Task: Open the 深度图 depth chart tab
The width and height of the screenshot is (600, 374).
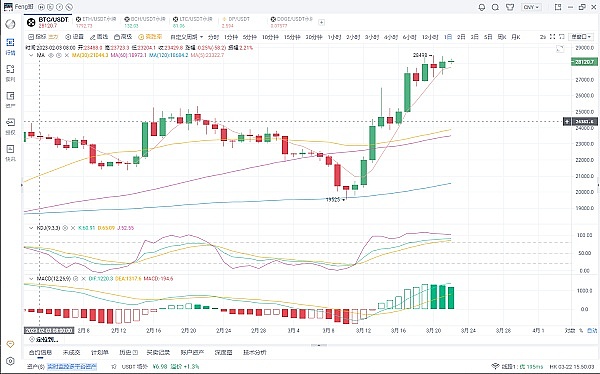Action: click(223, 352)
